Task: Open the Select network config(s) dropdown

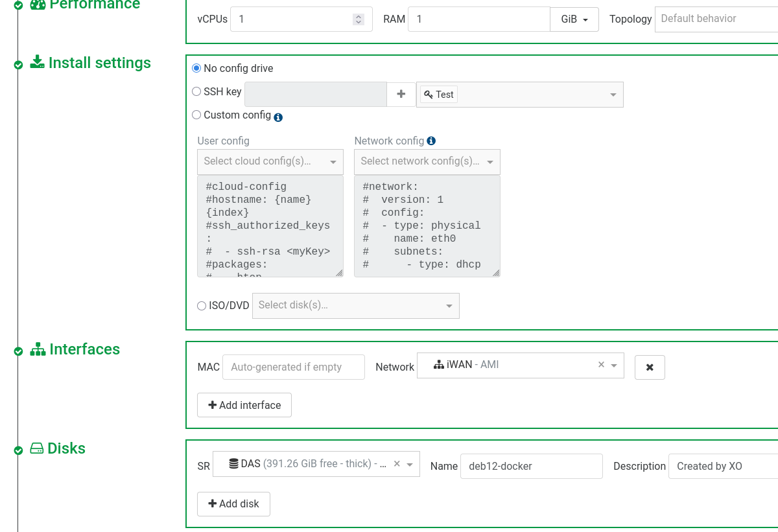Action: pyautogui.click(x=427, y=161)
